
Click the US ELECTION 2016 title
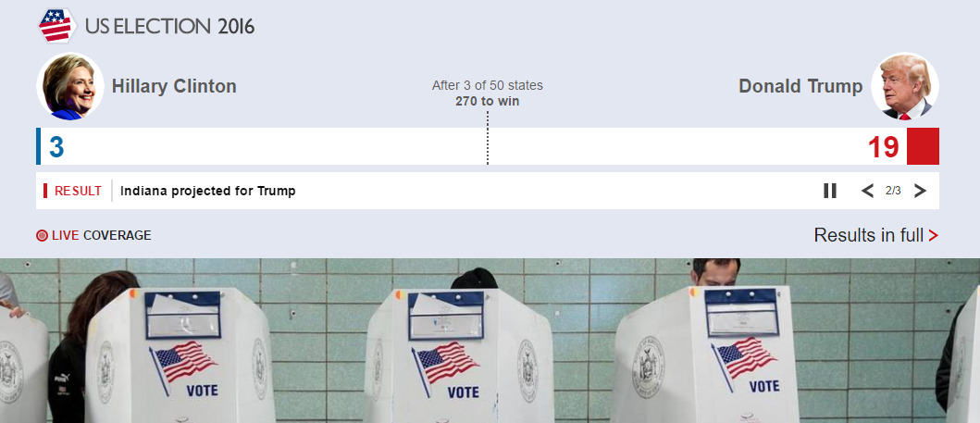pyautogui.click(x=170, y=26)
